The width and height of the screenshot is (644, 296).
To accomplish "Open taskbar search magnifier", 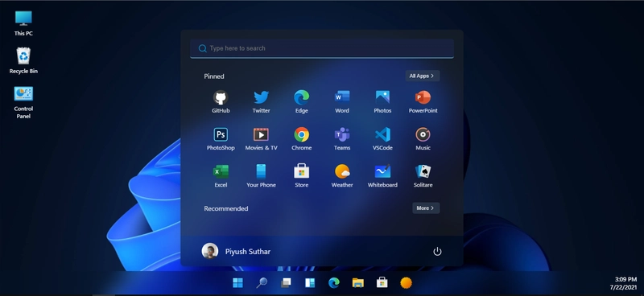I will click(x=262, y=282).
